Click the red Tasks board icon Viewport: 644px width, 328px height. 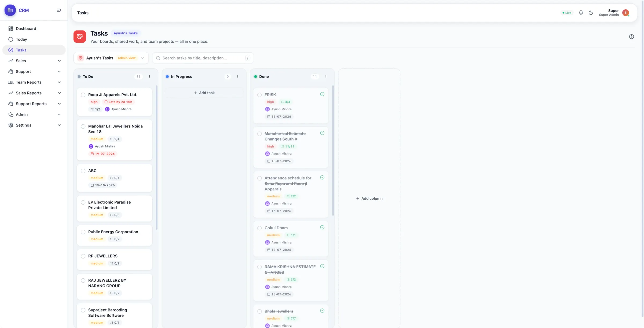(x=80, y=36)
